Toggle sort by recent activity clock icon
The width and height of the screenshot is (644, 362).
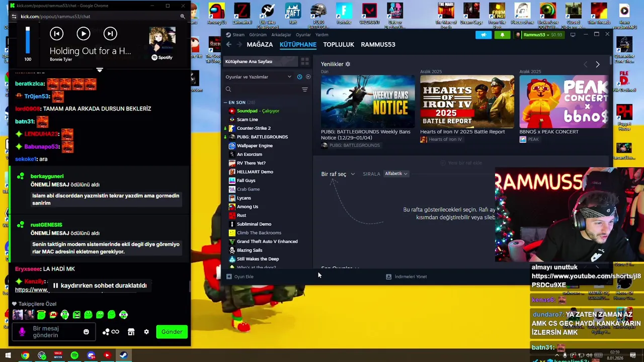(299, 77)
